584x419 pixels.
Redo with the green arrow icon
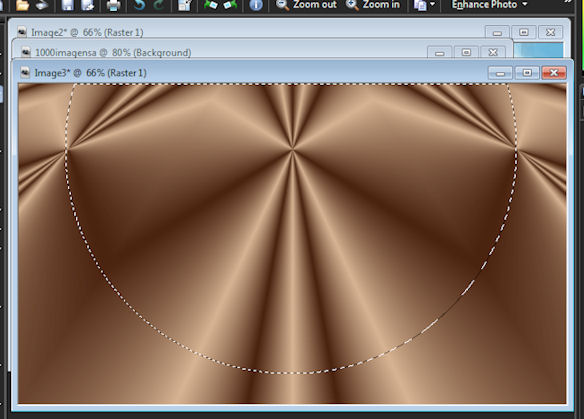[159, 5]
